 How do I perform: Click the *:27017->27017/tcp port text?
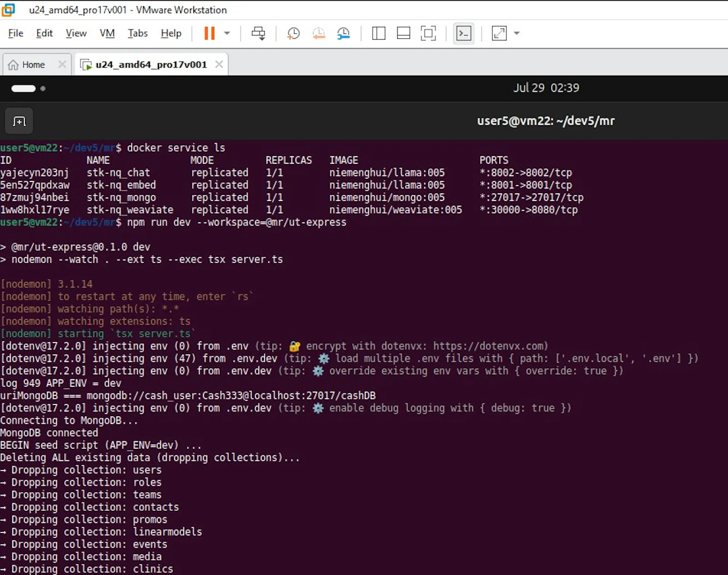pyautogui.click(x=531, y=197)
